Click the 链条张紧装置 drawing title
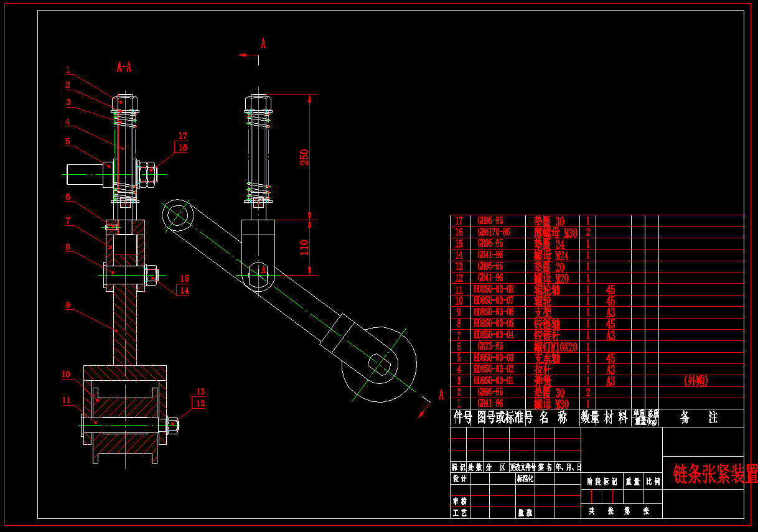 pyautogui.click(x=716, y=474)
